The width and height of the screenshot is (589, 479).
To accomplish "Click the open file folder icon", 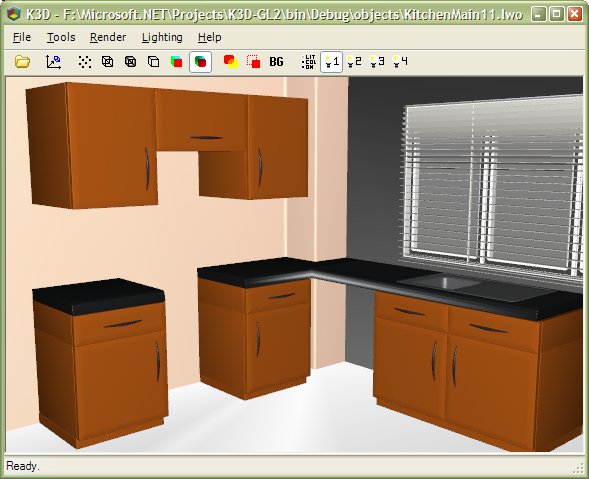I will coord(23,62).
